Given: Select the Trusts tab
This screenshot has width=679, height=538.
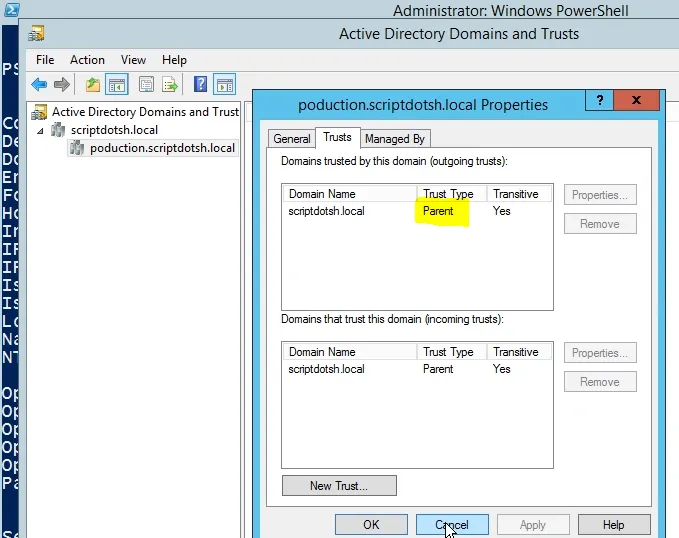Looking at the screenshot, I should point(337,137).
